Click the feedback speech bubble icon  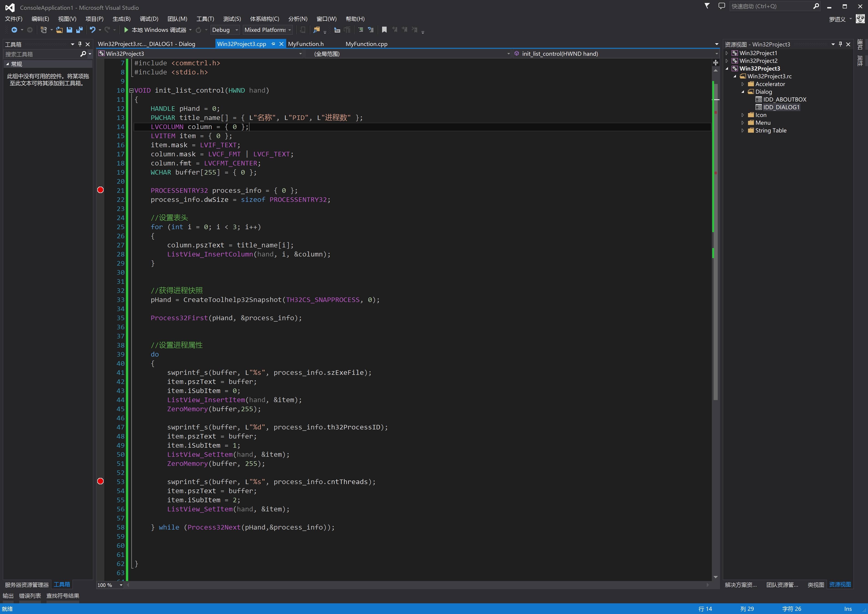722,6
